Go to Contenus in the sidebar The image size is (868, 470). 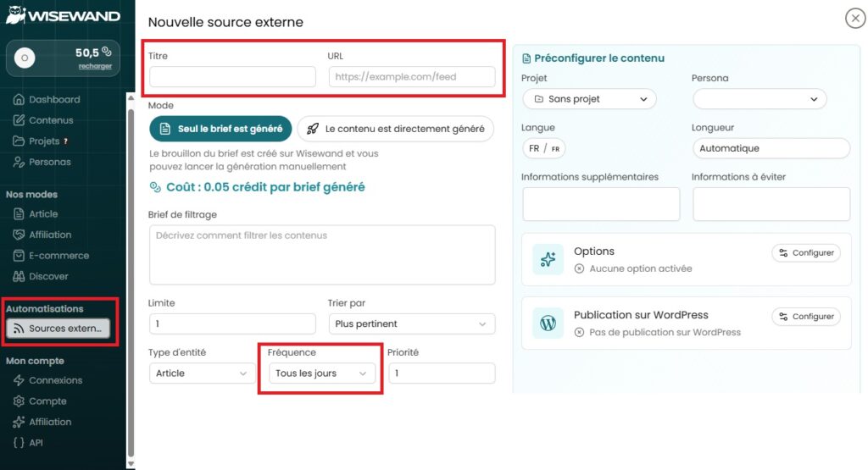coord(43,120)
